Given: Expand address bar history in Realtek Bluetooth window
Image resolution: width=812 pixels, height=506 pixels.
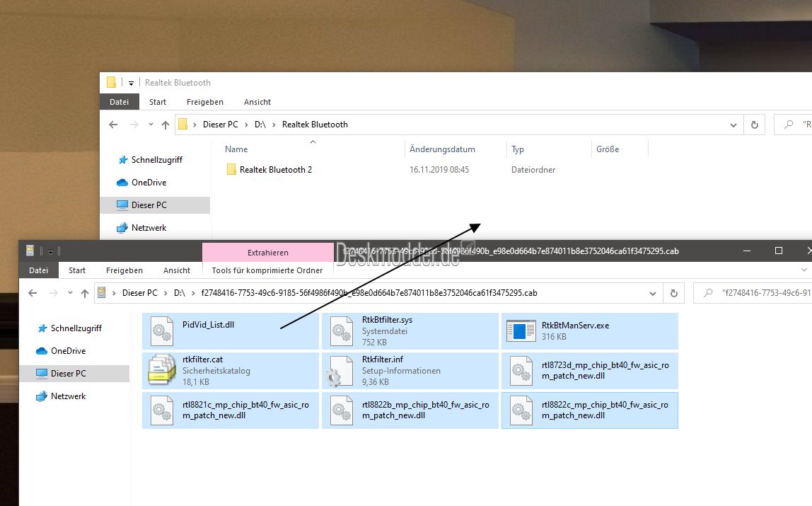Looking at the screenshot, I should pos(733,125).
